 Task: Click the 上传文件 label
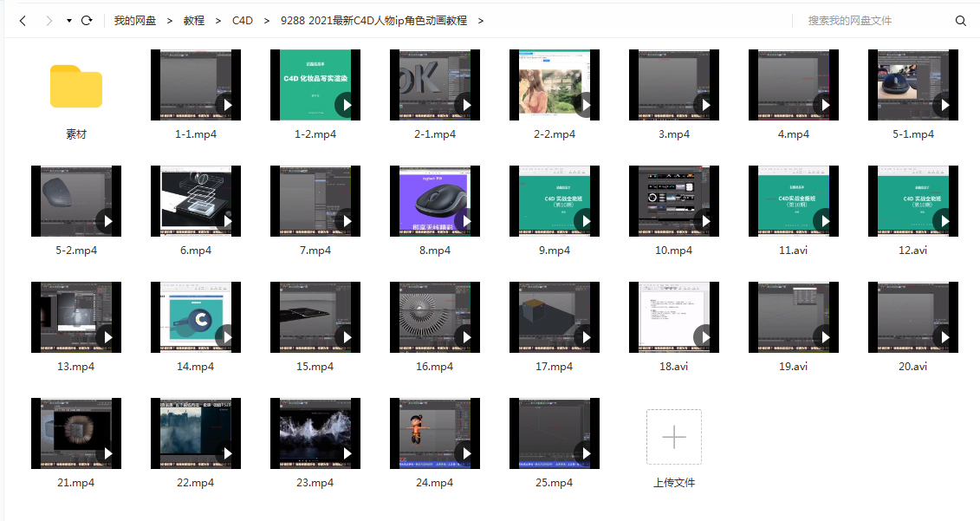673,482
